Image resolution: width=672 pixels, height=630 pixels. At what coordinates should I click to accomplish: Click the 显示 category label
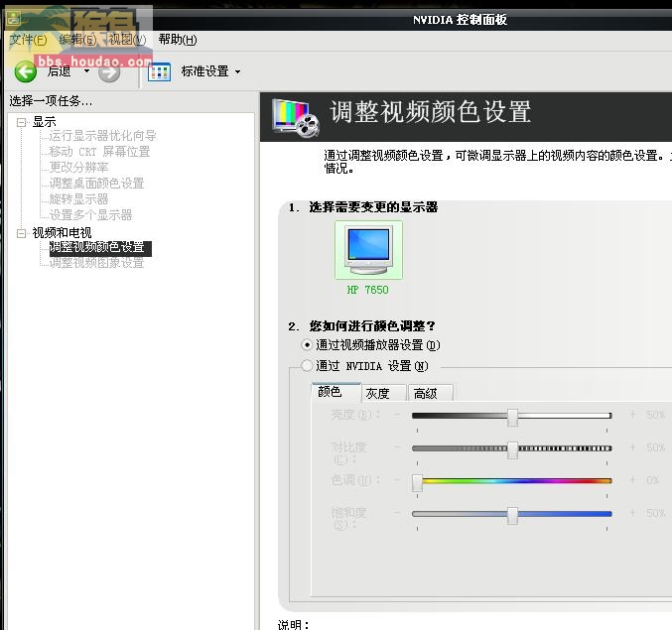(44, 122)
